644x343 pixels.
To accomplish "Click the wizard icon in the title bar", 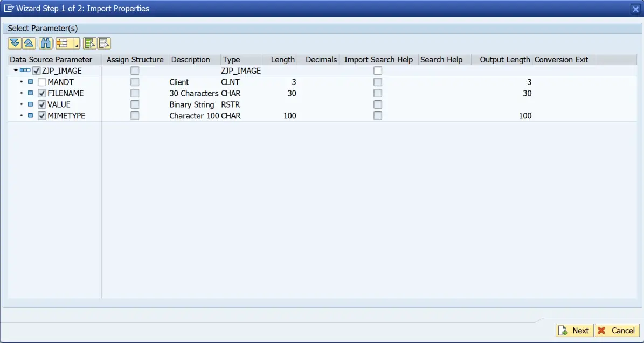I will (9, 9).
